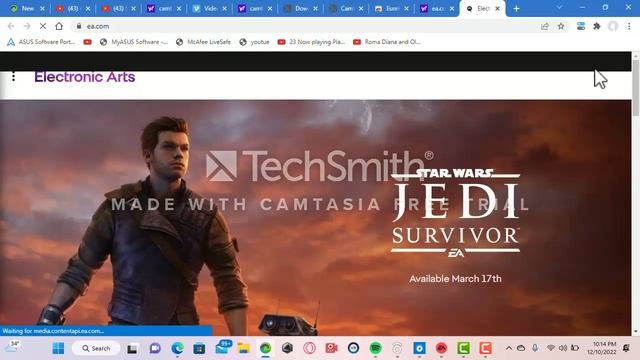Open the YouTube icon-only bookmark
The image size is (640, 360).
tap(87, 42)
